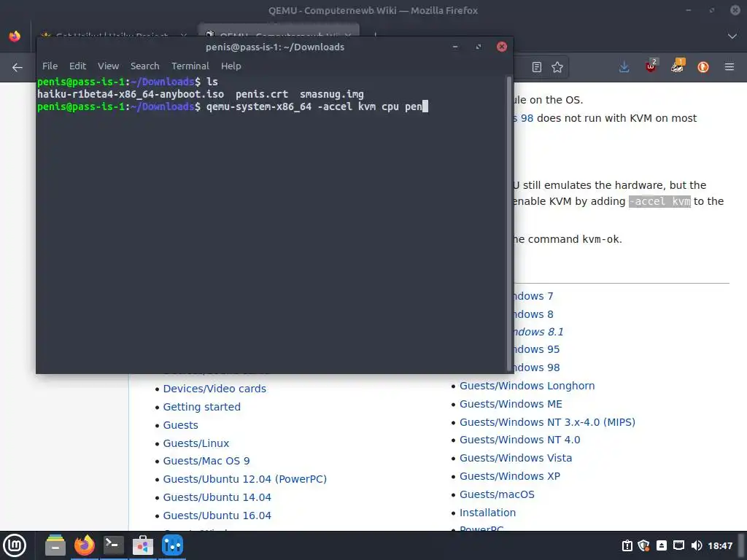Open Guests/Windows NT 3.x-4.0 (MIPS) link
The image size is (747, 560).
point(547,422)
